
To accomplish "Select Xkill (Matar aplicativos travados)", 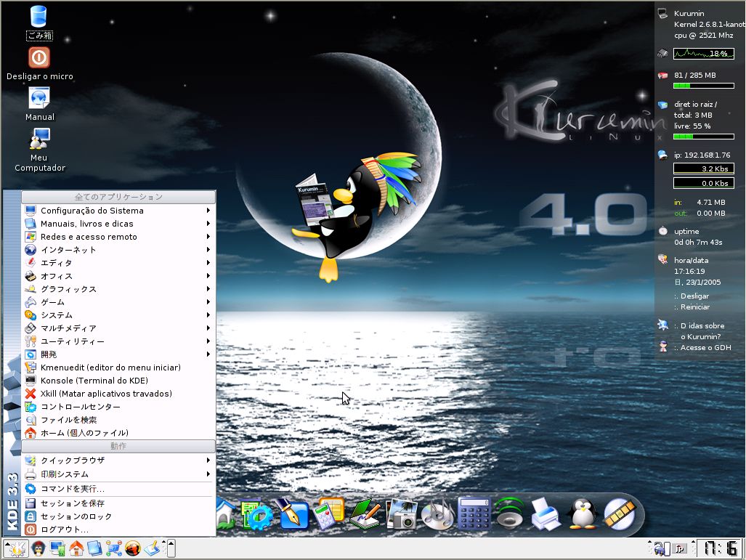I will (x=118, y=394).
